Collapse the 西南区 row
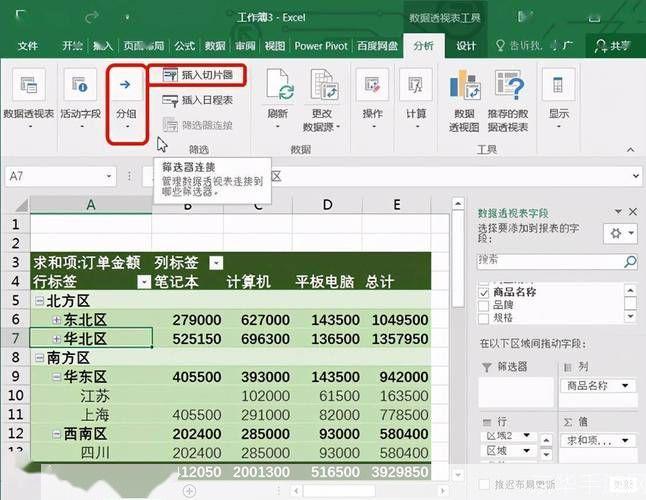Screen dimensions: 646x500 [x=57, y=434]
